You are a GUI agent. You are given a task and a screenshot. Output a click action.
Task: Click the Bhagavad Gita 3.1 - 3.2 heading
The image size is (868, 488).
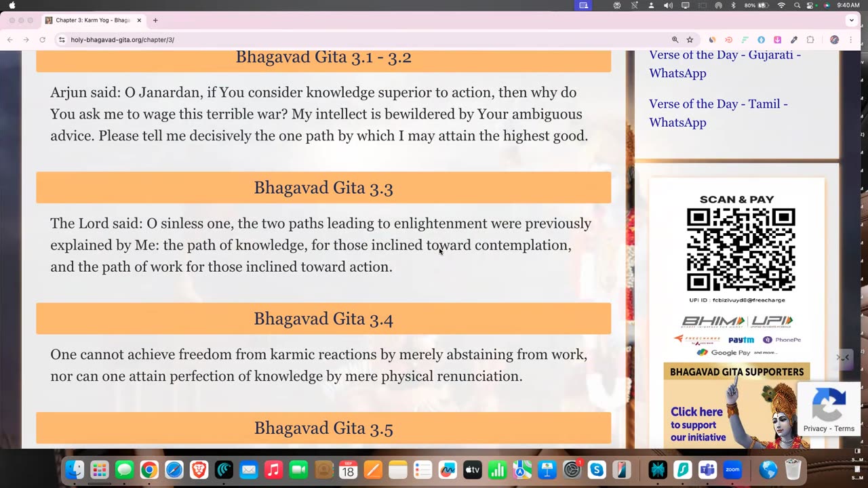pyautogui.click(x=323, y=57)
